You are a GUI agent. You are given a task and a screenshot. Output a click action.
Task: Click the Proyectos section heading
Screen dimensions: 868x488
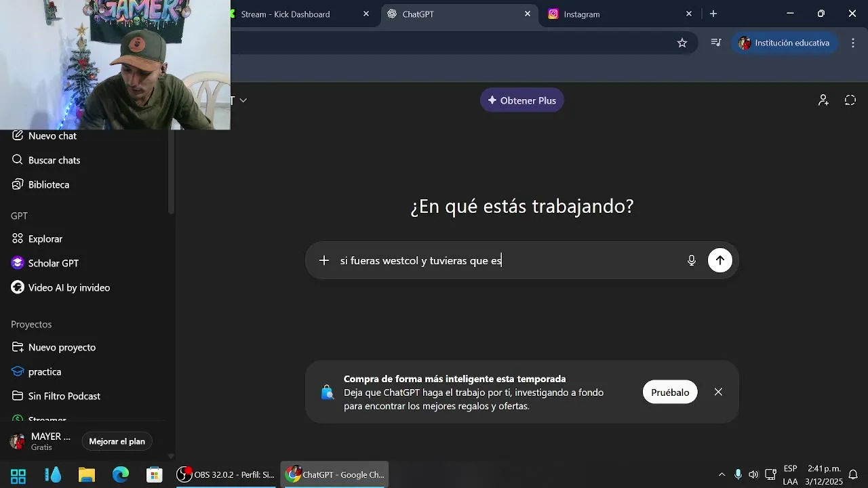click(31, 324)
